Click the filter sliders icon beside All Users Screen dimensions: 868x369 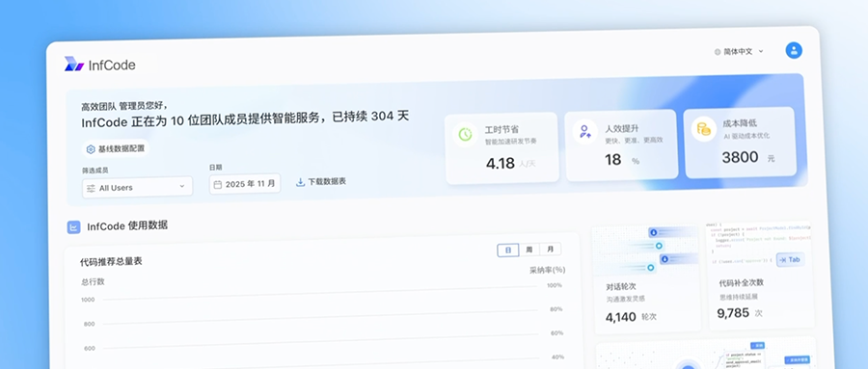(91, 188)
